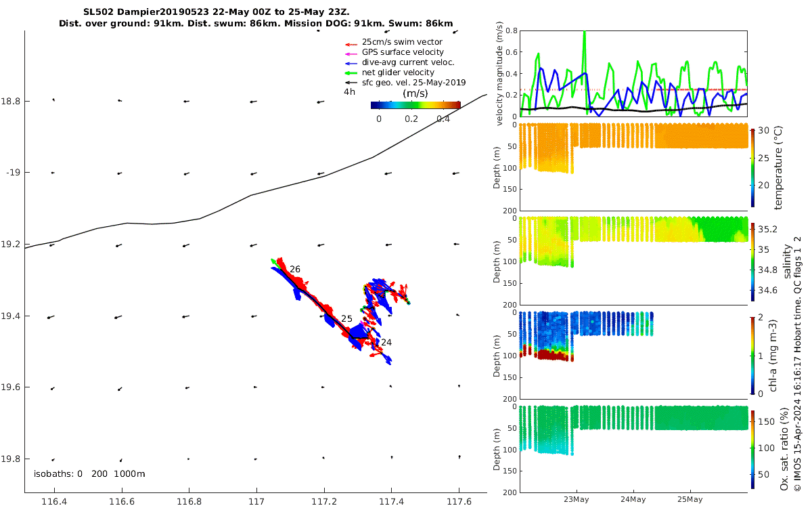Screen dimensions: 812x508
Task: Click inside the velocity magnitude time-series plot
Action: click(633, 73)
